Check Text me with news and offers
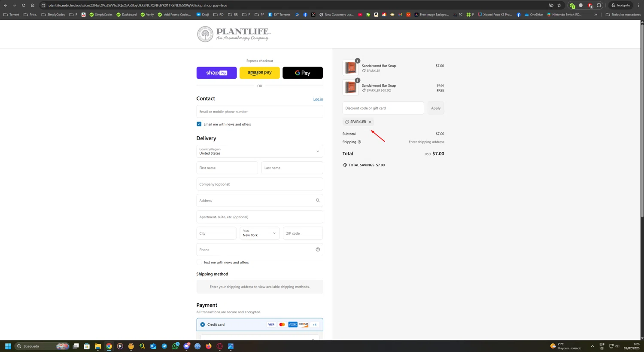 tap(199, 262)
